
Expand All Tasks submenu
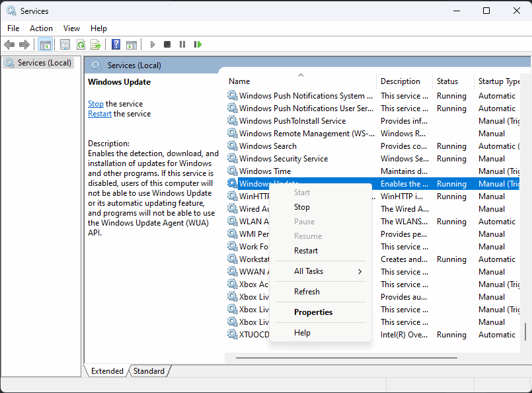[x=321, y=271]
